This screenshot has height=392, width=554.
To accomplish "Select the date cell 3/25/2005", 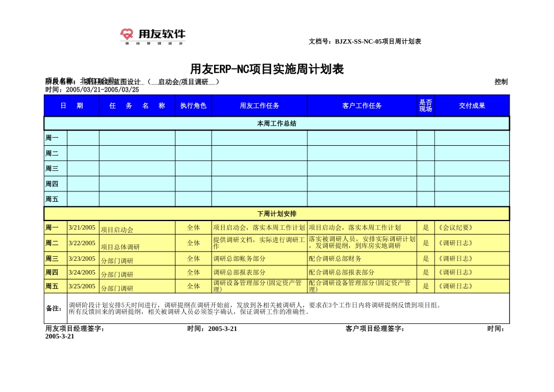I will point(82,286).
